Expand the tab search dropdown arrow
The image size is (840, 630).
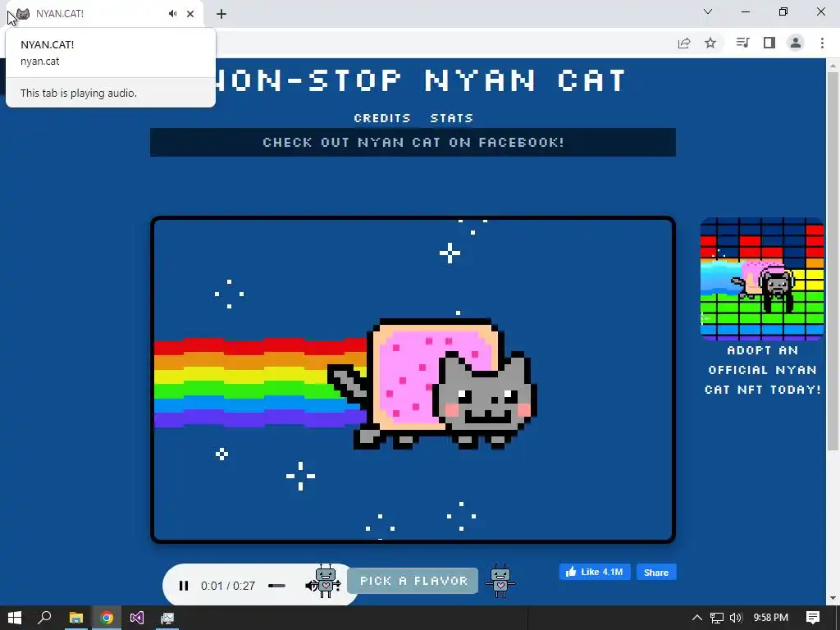click(x=708, y=11)
